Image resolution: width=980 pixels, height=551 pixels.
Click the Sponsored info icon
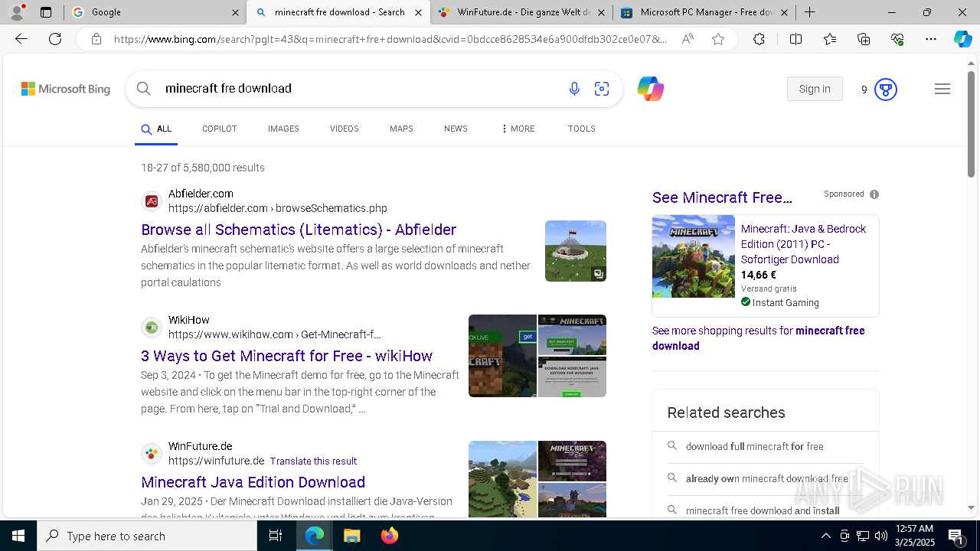[x=874, y=194]
